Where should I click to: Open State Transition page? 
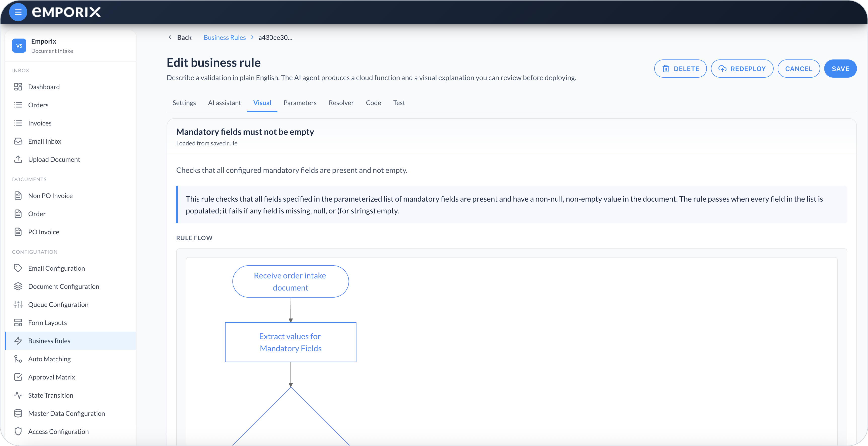tap(71, 395)
